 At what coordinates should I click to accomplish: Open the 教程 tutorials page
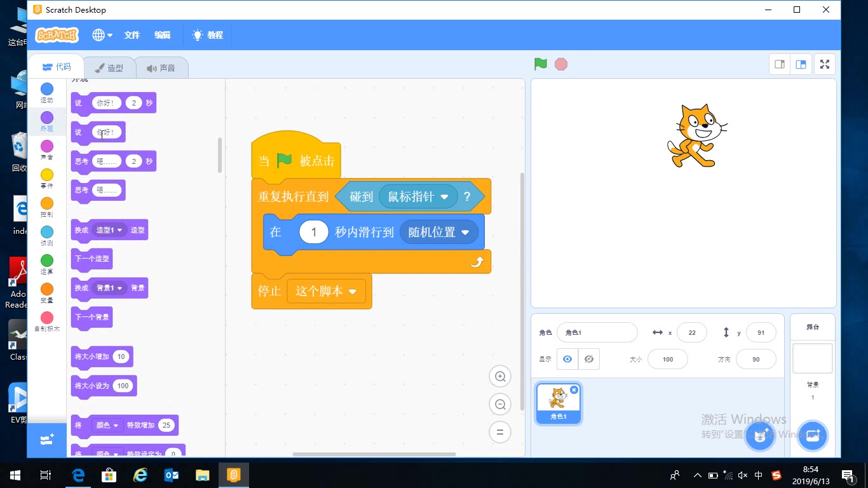208,35
